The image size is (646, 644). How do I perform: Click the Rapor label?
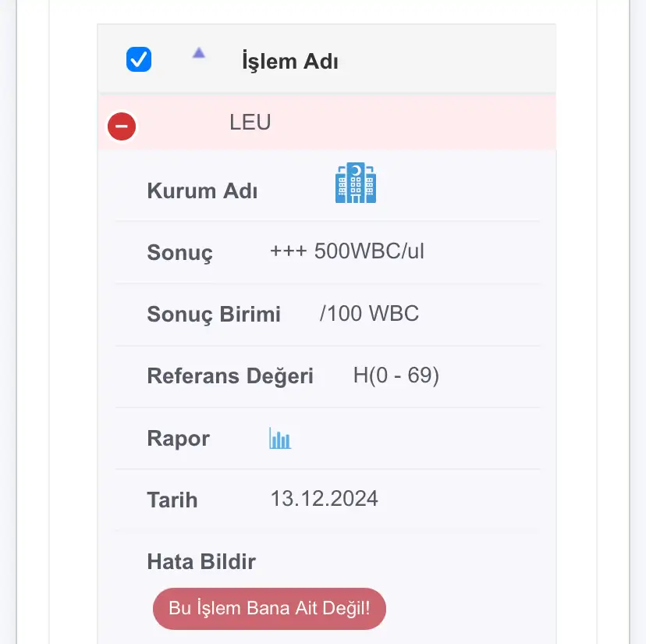179,438
